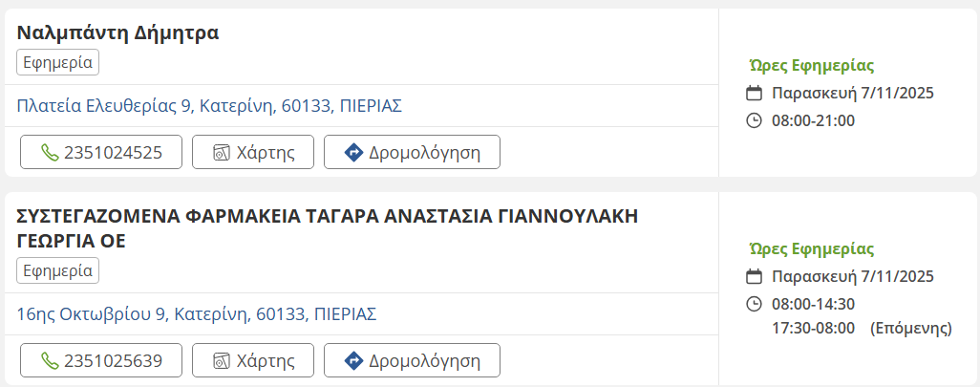The width and height of the screenshot is (980, 387).
Task: Click directions arrow icon for Ναλμπάντη Δήμητρα
Action: pos(352,152)
